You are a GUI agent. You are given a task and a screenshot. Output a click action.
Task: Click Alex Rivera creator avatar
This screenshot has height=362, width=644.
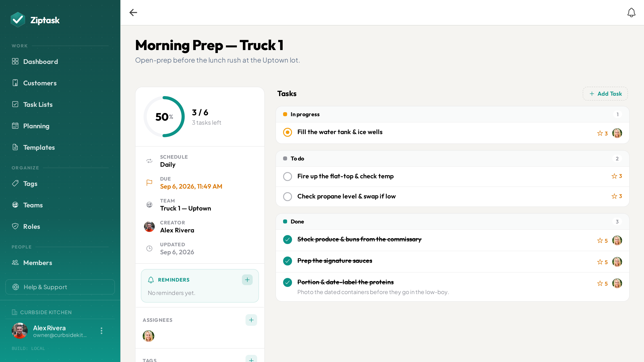(x=149, y=226)
